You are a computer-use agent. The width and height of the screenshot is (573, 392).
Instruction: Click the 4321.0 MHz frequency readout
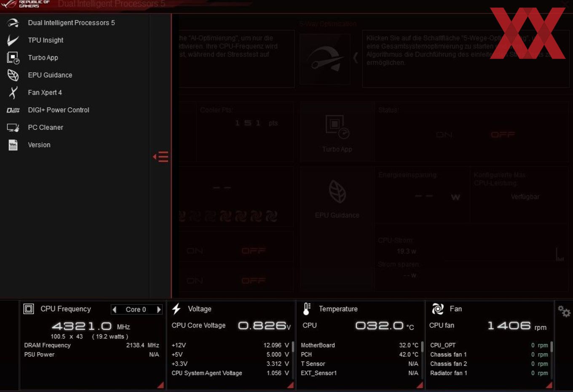coord(91,326)
